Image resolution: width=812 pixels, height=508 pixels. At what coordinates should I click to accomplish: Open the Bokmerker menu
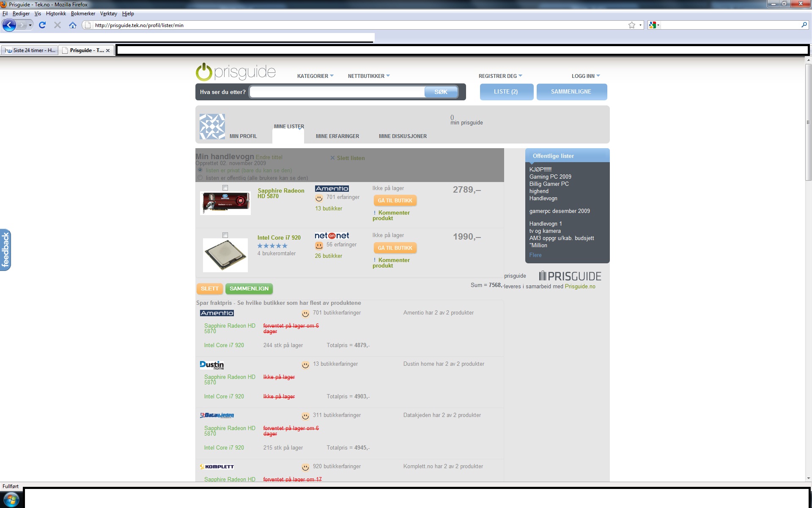[83, 14]
